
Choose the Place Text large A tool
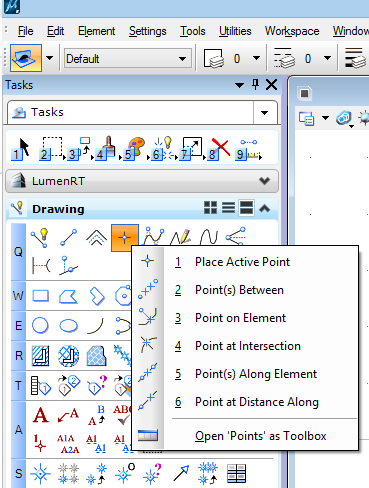[x=40, y=415]
